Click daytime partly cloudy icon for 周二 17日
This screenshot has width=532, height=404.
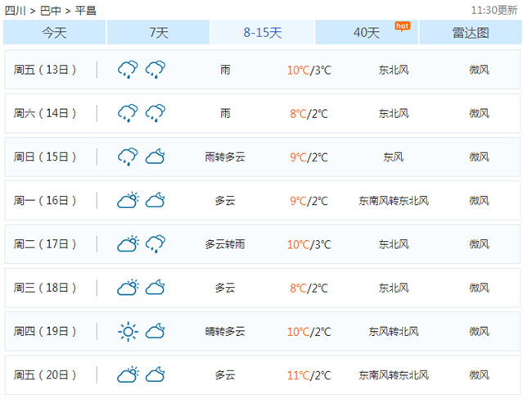click(128, 244)
